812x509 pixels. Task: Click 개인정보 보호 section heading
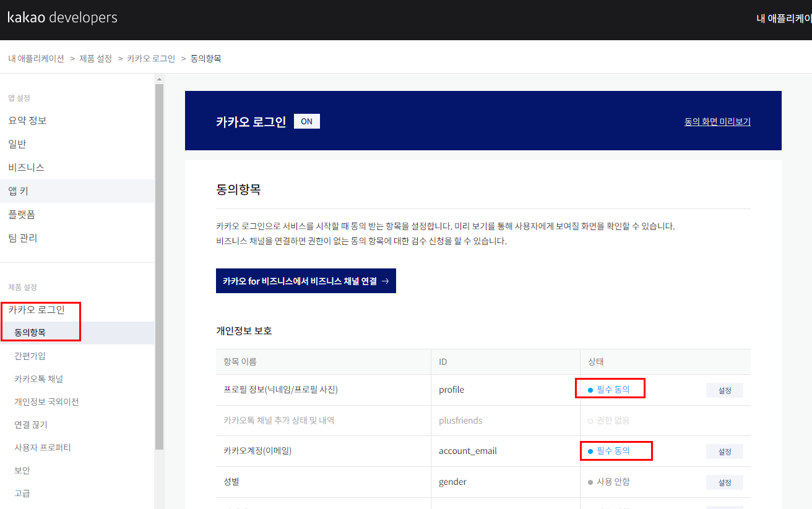[244, 331]
